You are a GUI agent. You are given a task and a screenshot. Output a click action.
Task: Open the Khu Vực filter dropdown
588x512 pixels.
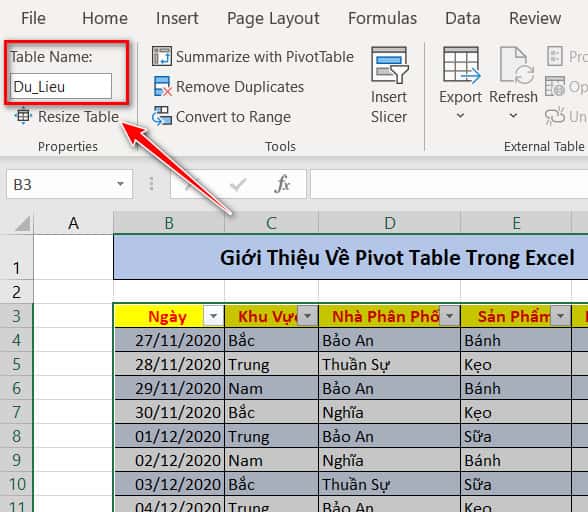pyautogui.click(x=308, y=316)
